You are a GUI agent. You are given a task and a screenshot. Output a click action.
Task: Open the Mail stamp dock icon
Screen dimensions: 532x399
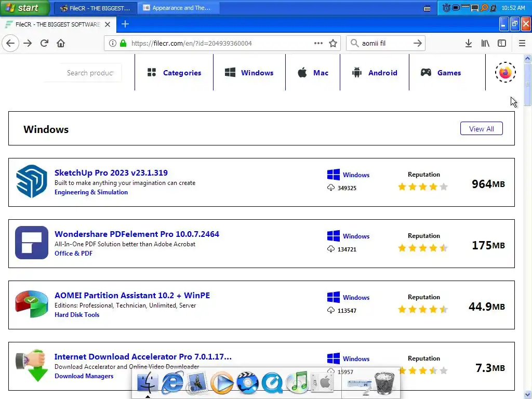pos(197,383)
